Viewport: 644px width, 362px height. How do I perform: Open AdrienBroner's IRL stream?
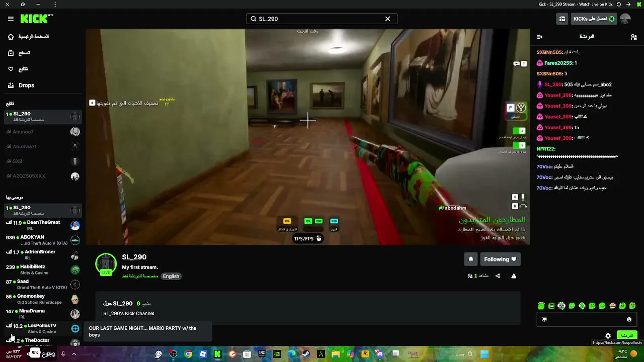pyautogui.click(x=43, y=254)
